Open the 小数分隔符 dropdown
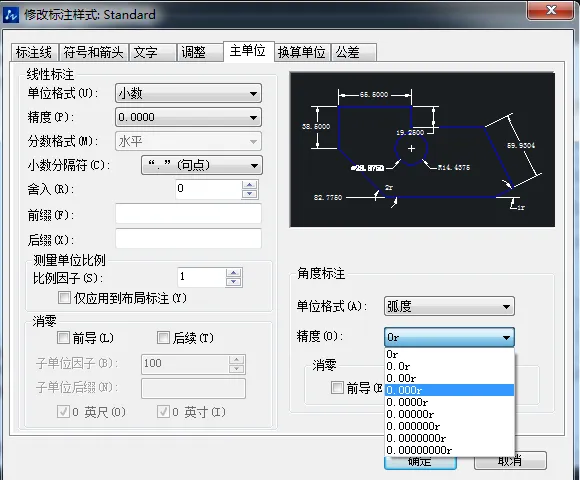Screen dimensions: 580x480 point(202,165)
